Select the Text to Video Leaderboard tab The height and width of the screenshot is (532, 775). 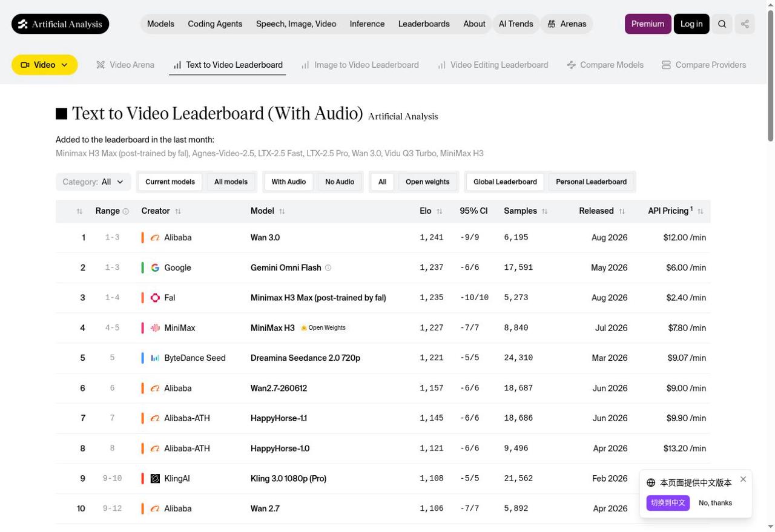click(x=228, y=65)
